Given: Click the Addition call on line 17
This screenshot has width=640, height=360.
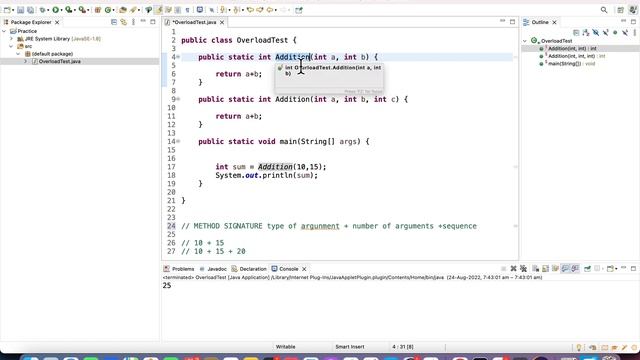Looking at the screenshot, I should coord(275,167).
